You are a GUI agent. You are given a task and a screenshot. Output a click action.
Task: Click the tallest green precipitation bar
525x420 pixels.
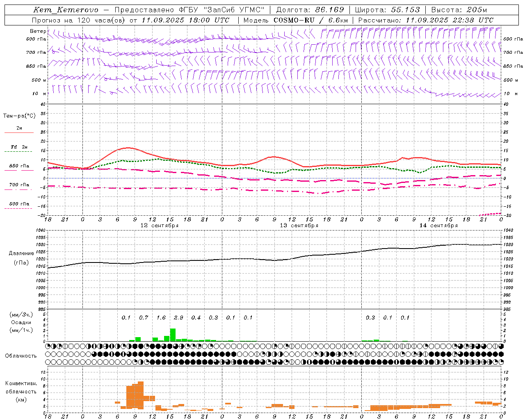(x=173, y=335)
